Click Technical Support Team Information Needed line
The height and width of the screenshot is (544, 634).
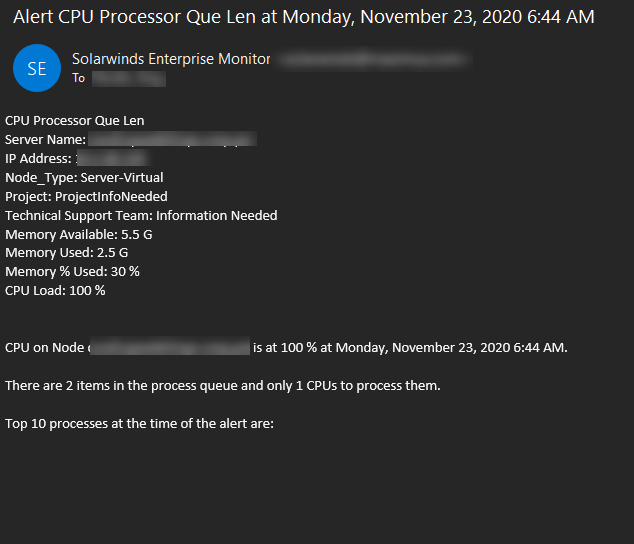(x=141, y=216)
